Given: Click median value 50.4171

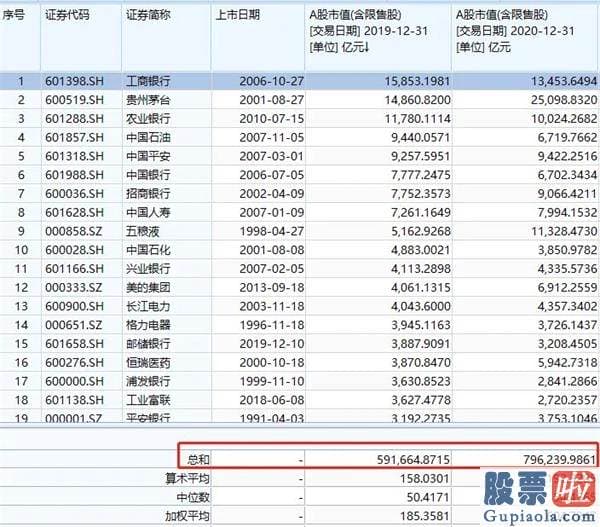Looking at the screenshot, I should point(428,497).
